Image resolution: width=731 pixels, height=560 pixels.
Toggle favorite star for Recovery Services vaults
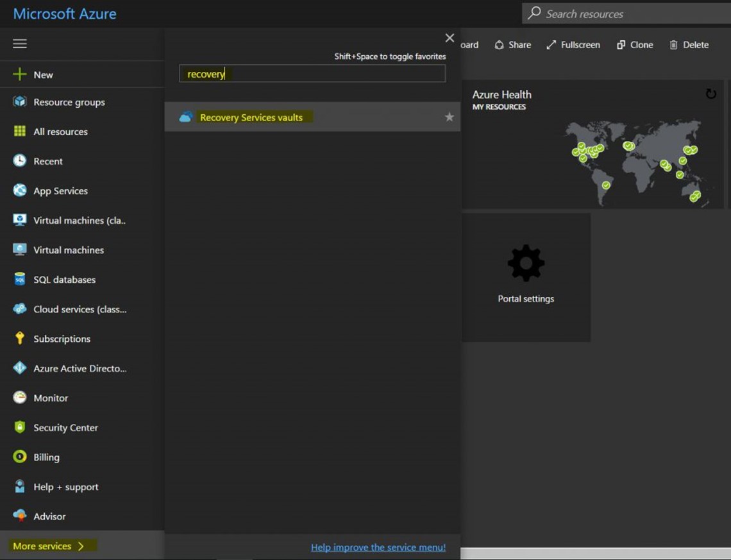[x=449, y=117]
